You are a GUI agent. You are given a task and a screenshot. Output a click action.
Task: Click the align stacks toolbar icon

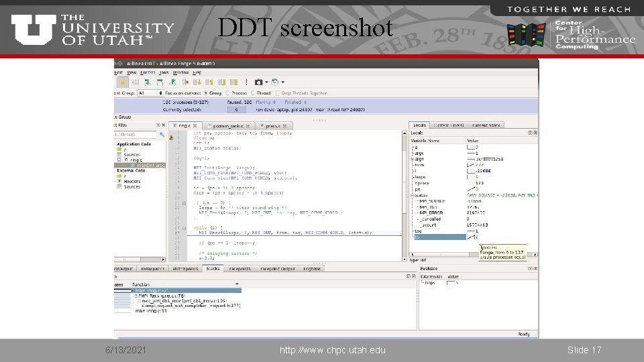click(234, 82)
